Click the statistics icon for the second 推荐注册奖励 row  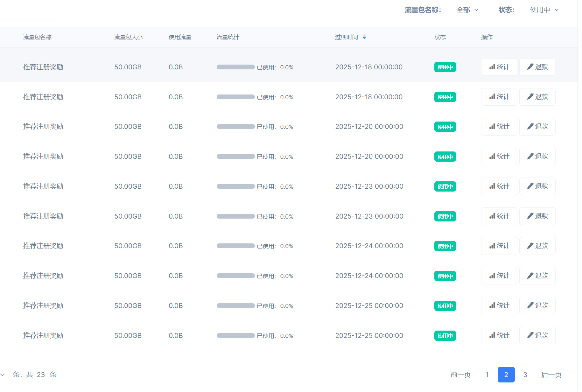(x=492, y=97)
